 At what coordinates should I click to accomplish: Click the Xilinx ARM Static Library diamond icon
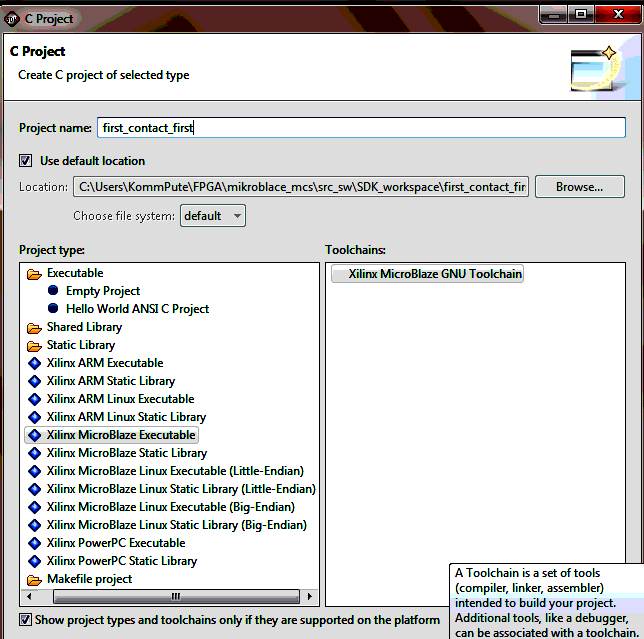pos(34,381)
